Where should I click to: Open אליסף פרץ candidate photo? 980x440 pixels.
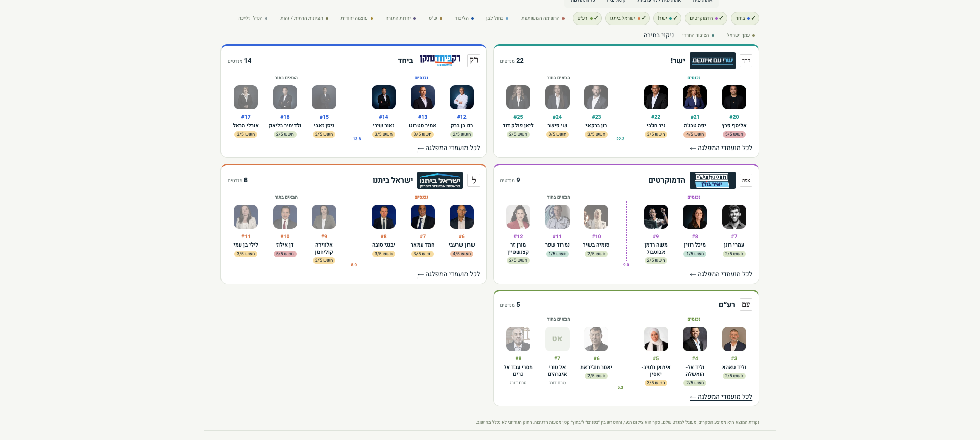(734, 97)
